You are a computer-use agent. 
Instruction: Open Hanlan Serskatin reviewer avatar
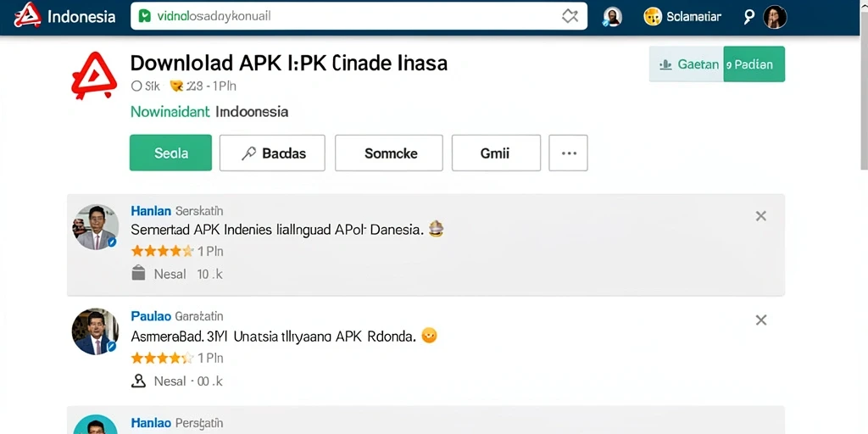(95, 227)
